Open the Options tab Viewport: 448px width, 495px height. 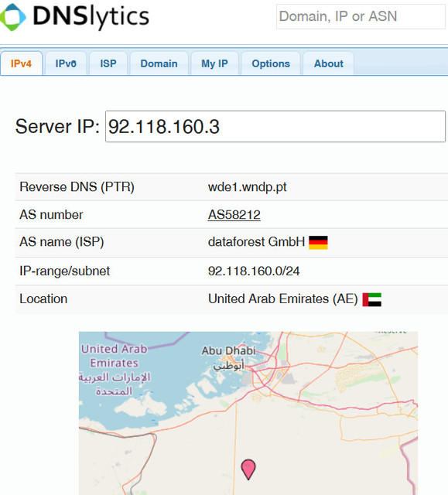(271, 63)
